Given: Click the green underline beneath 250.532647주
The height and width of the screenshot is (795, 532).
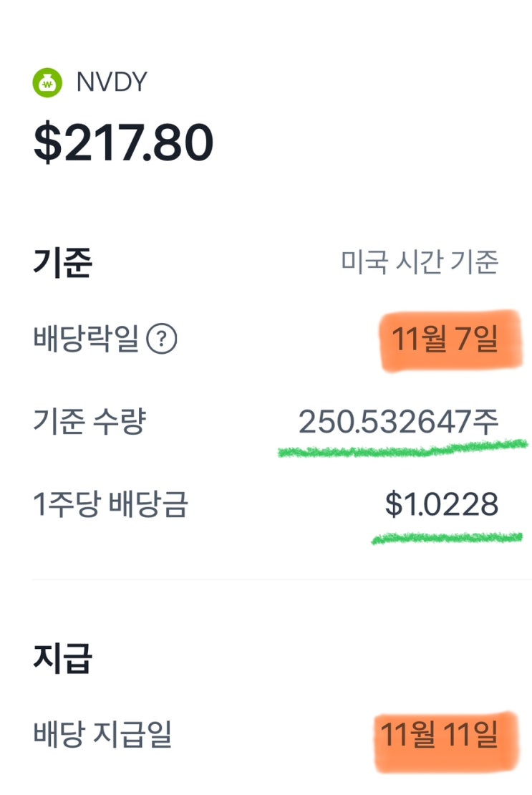Looking at the screenshot, I should (x=401, y=450).
